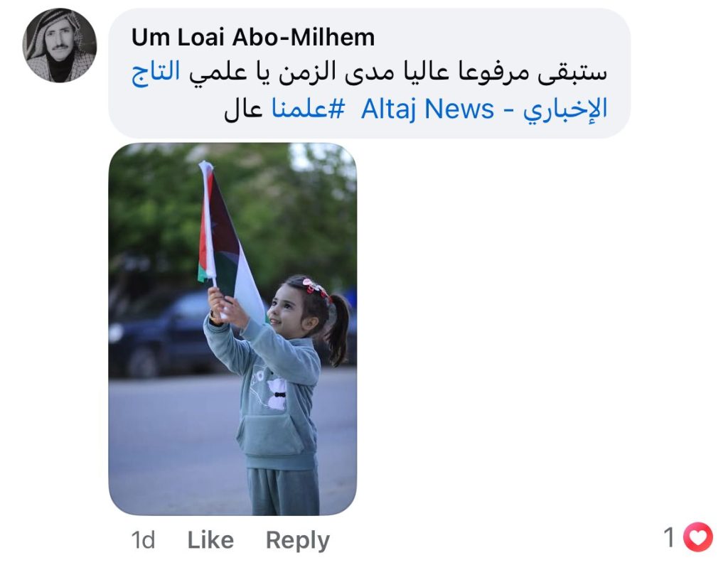
Task: View the reaction count number 1
Action: tap(669, 537)
